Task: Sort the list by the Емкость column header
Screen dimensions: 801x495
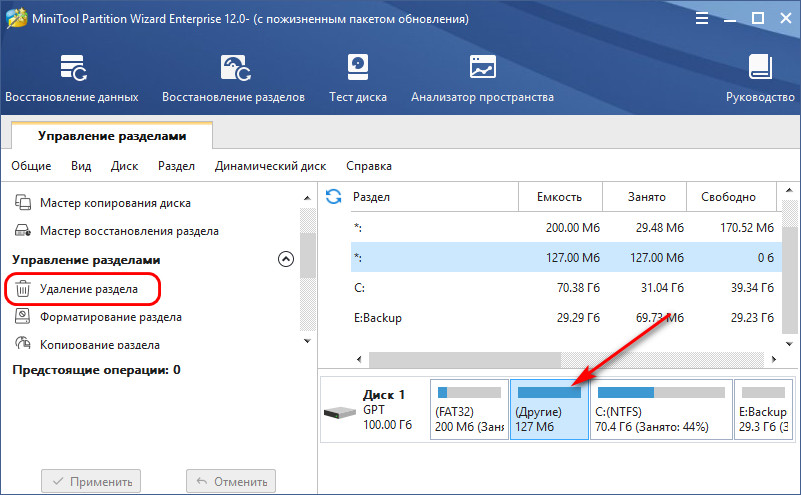Action: pyautogui.click(x=559, y=197)
